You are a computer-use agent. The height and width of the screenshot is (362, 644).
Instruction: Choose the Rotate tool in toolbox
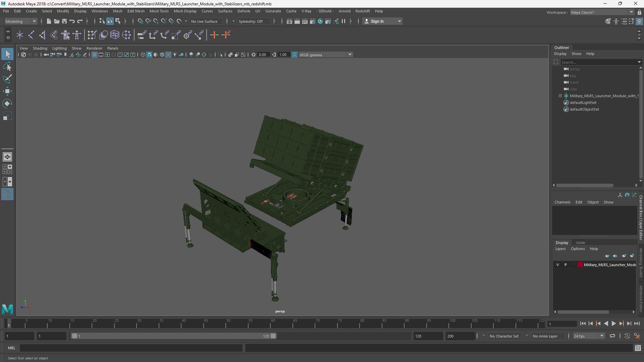pos(7,104)
